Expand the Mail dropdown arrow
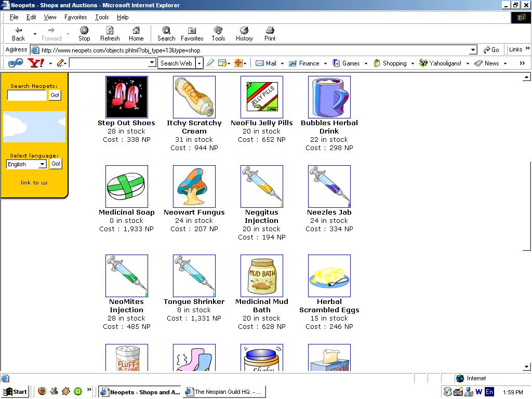Image resolution: width=532 pixels, height=399 pixels. tap(282, 63)
